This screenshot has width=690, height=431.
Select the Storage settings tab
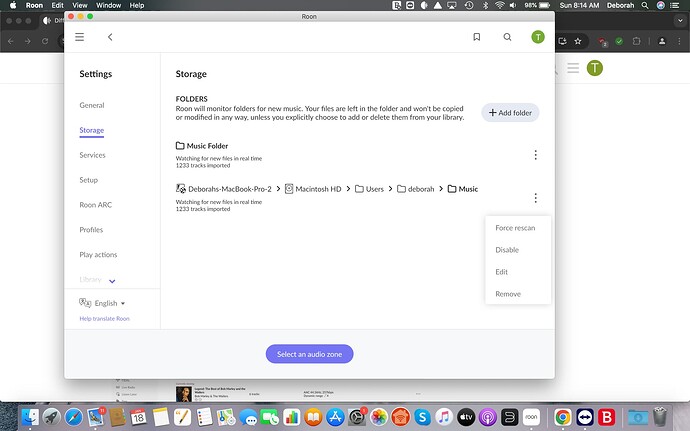click(x=92, y=130)
